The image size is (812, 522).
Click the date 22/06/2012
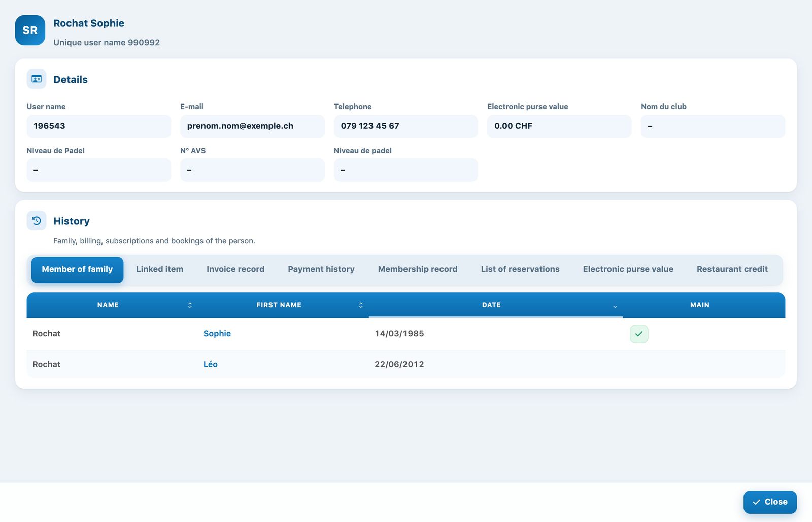pyautogui.click(x=399, y=364)
